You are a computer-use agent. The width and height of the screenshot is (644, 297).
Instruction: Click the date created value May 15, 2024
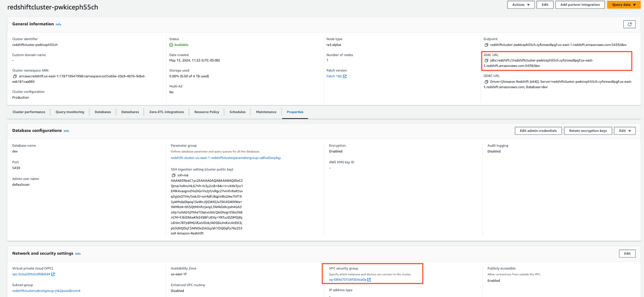coord(195,60)
